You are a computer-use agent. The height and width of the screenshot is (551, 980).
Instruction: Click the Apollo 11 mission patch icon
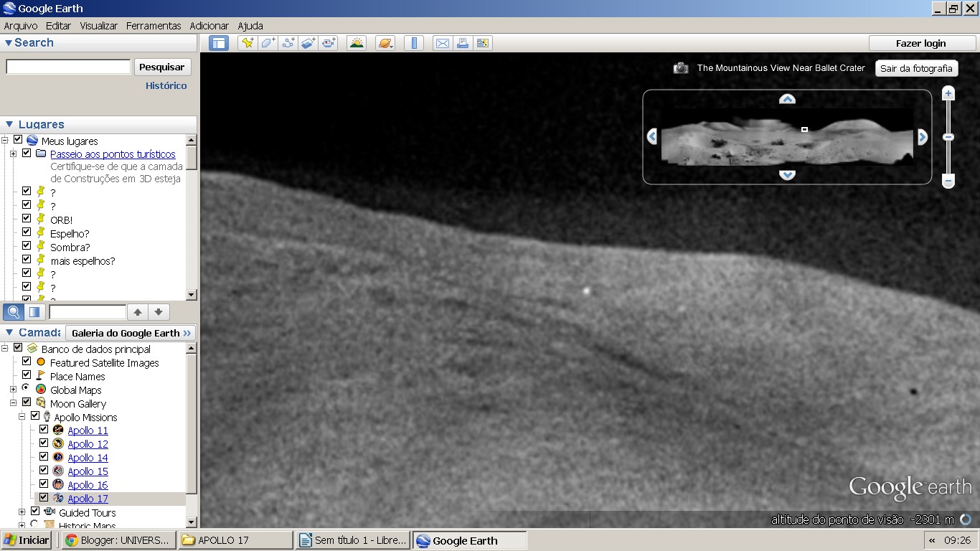tap(58, 430)
